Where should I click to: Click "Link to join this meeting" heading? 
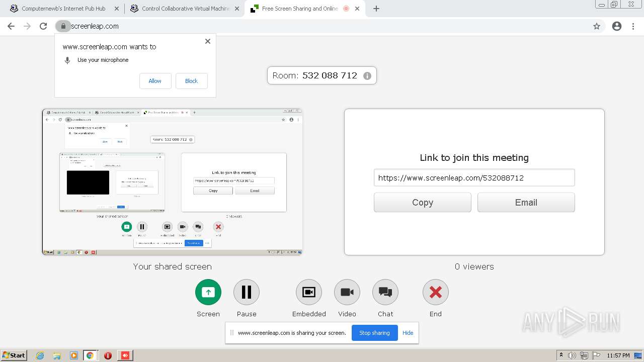[474, 158]
